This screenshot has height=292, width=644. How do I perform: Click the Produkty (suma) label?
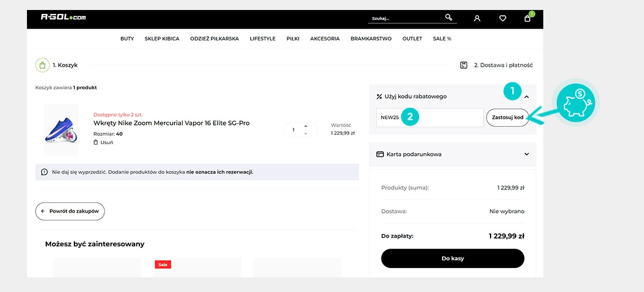click(x=405, y=188)
